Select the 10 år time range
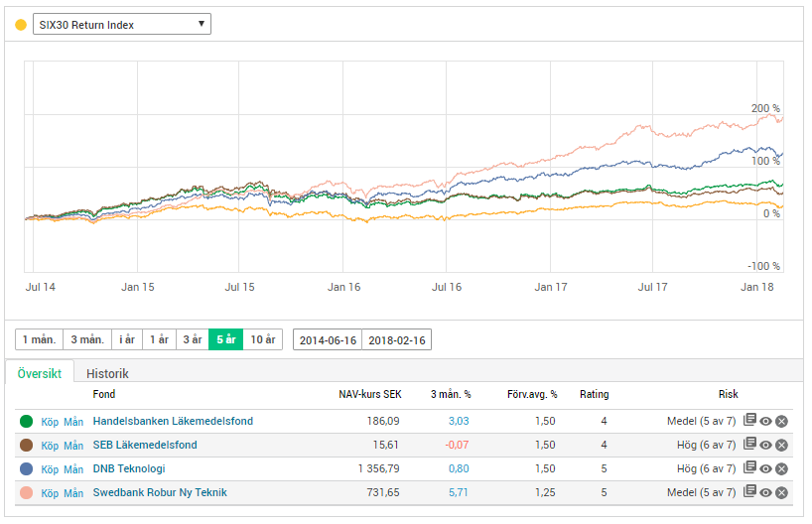The height and width of the screenshot is (524, 812). click(263, 339)
